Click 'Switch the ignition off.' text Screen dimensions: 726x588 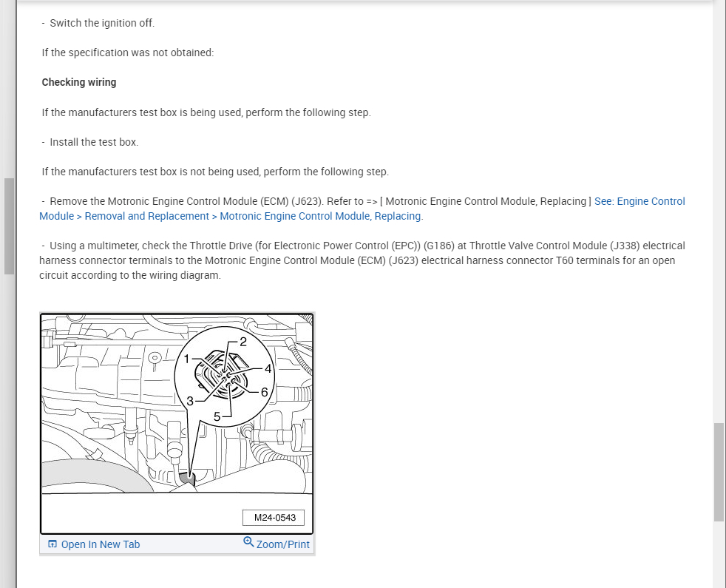point(102,23)
